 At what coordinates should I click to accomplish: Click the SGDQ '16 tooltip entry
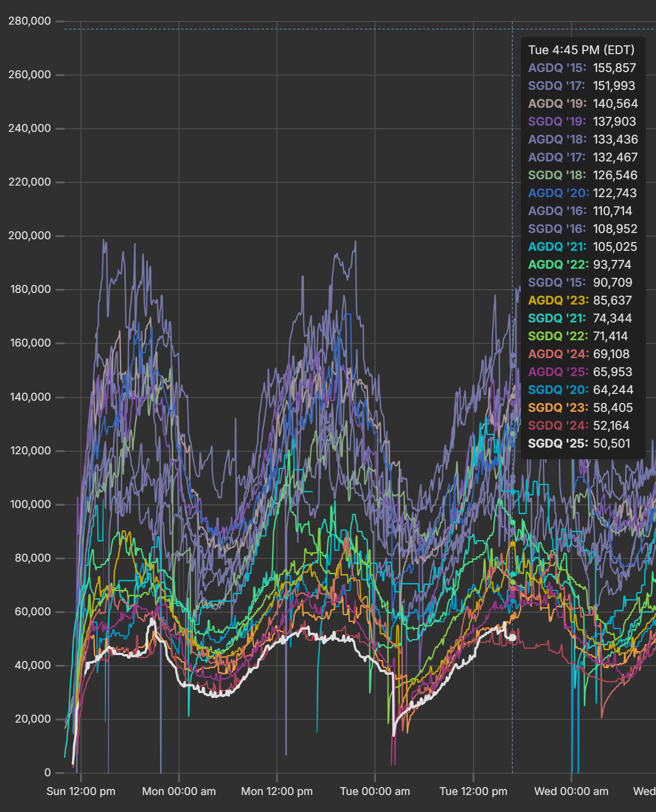pyautogui.click(x=583, y=228)
